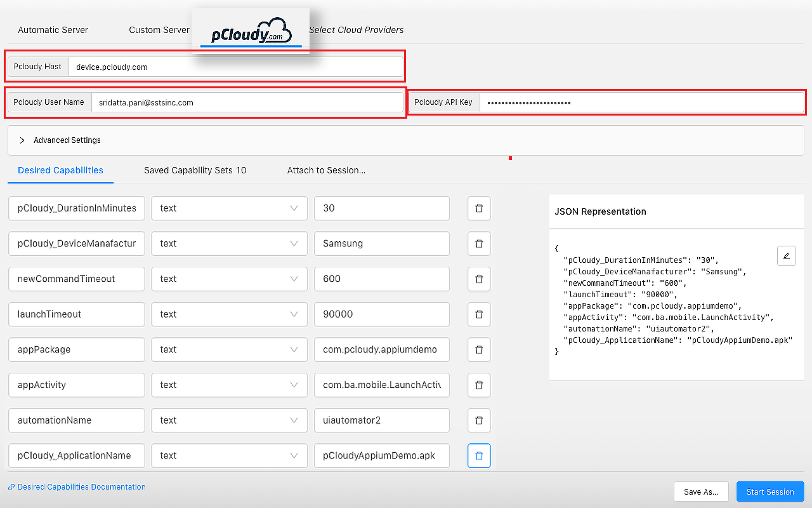Select Desired Capabilities tab
Viewport: 812px width, 508px height.
tap(61, 170)
